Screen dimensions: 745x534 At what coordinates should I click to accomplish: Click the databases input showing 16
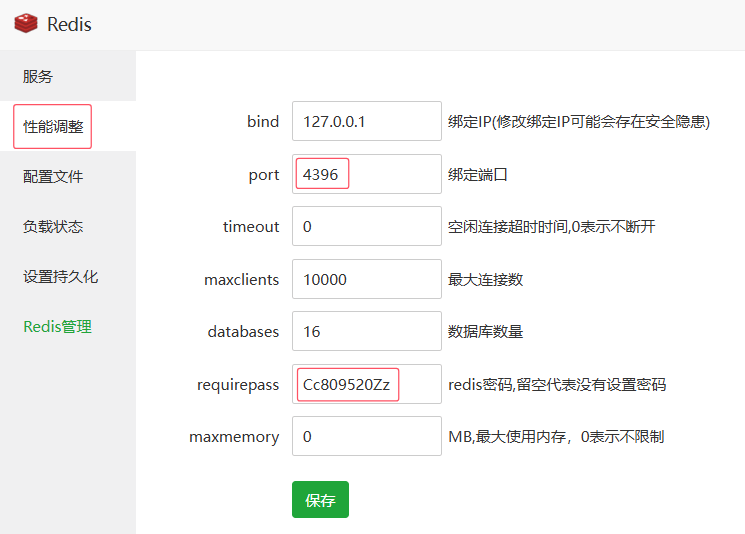[366, 332]
